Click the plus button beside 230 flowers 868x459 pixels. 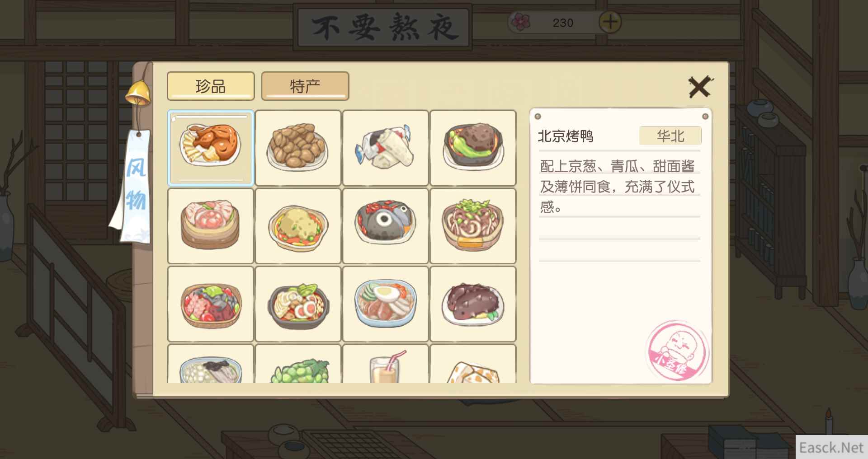point(610,22)
